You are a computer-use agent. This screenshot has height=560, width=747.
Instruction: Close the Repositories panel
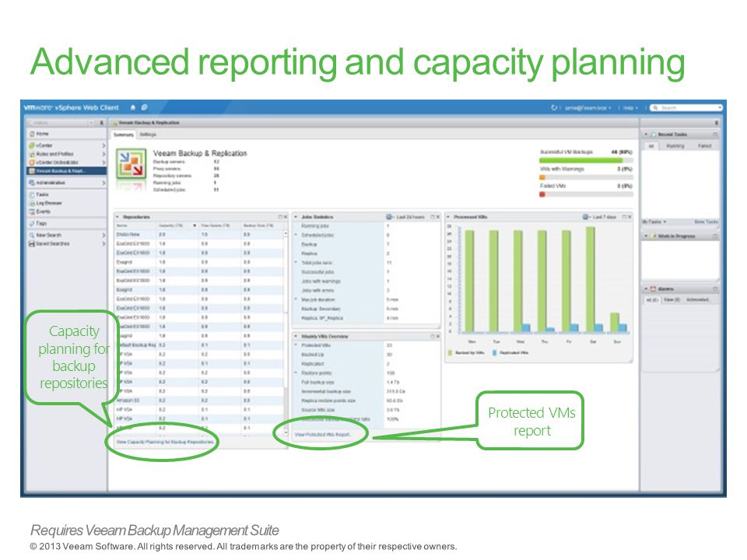[286, 217]
